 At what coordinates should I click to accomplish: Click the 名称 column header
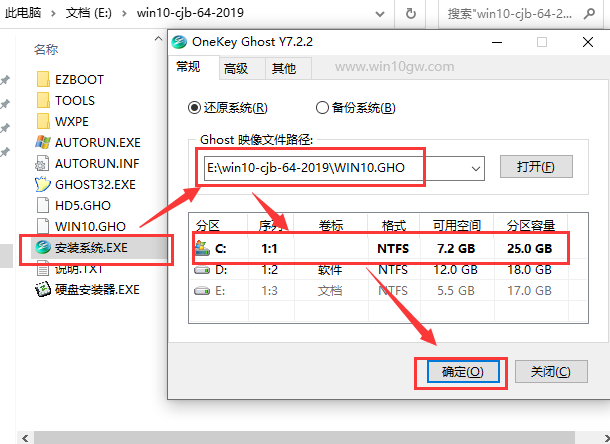(x=46, y=49)
